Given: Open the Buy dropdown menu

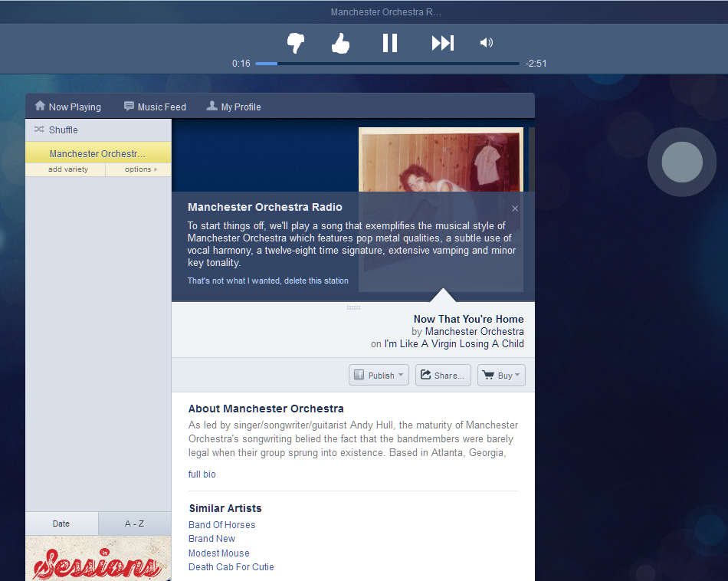Looking at the screenshot, I should pyautogui.click(x=500, y=375).
